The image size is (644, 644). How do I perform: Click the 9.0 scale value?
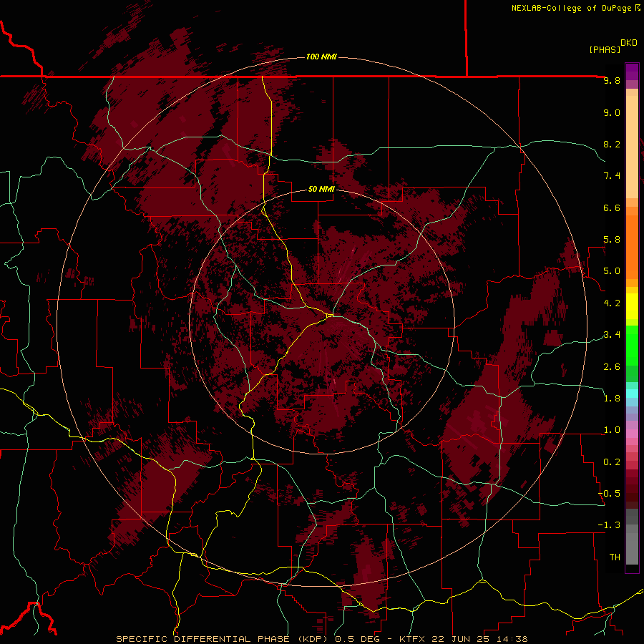point(612,113)
